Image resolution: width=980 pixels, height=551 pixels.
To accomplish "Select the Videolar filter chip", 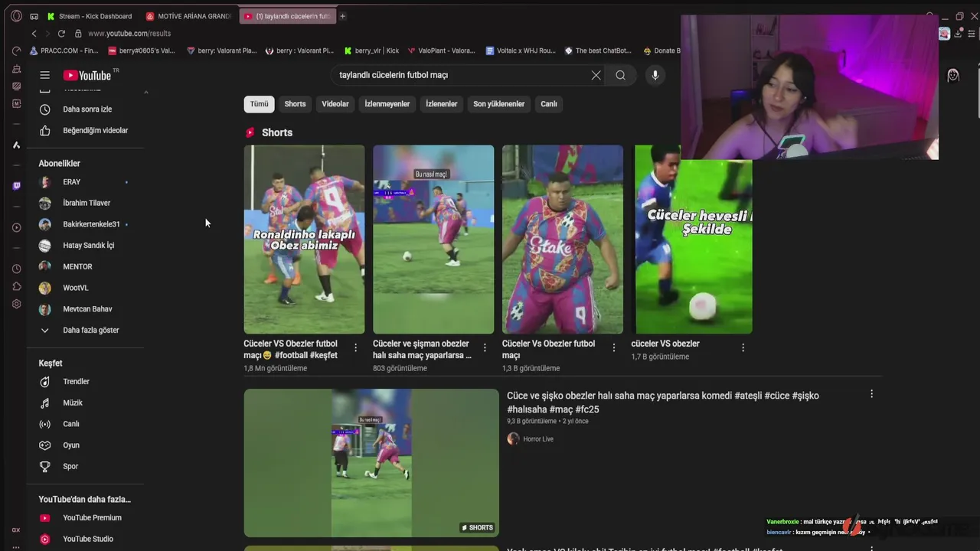I will click(335, 104).
